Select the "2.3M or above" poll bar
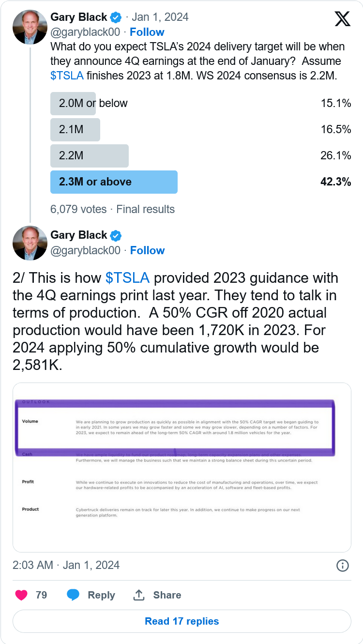 click(114, 182)
